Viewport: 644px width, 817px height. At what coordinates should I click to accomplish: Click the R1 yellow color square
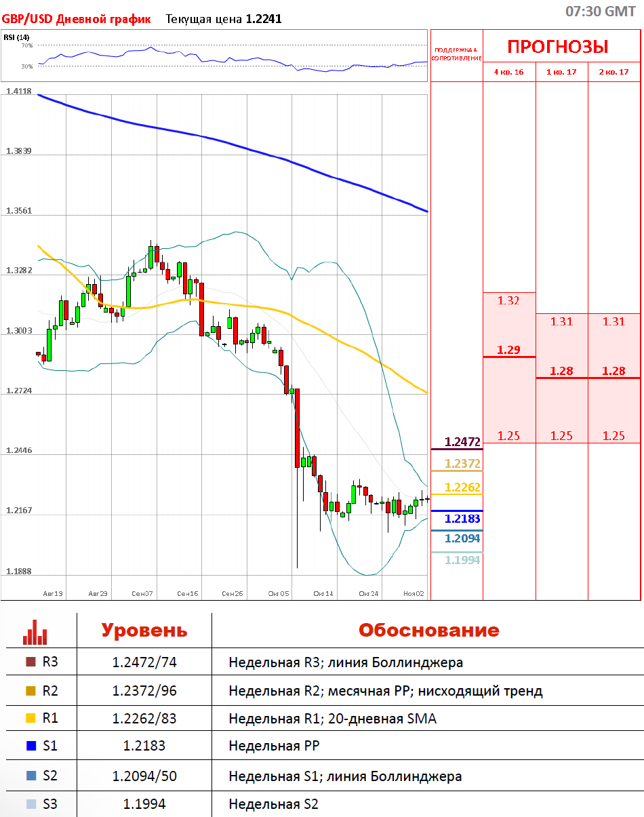click(x=30, y=719)
